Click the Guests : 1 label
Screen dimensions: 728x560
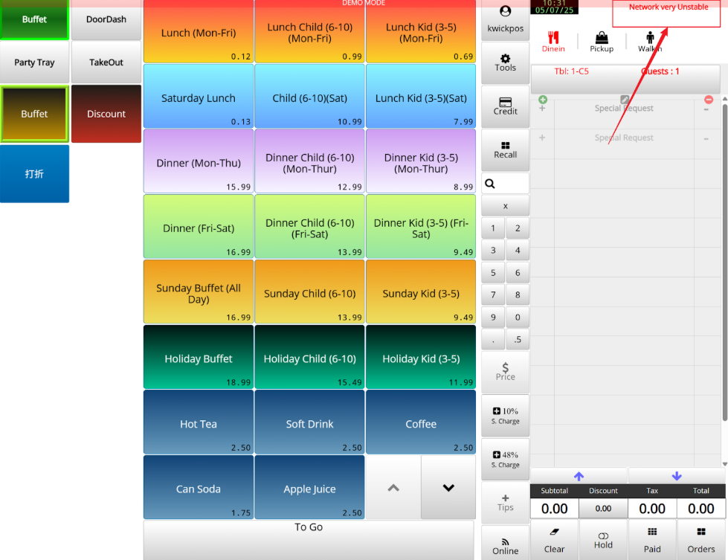[x=660, y=71]
